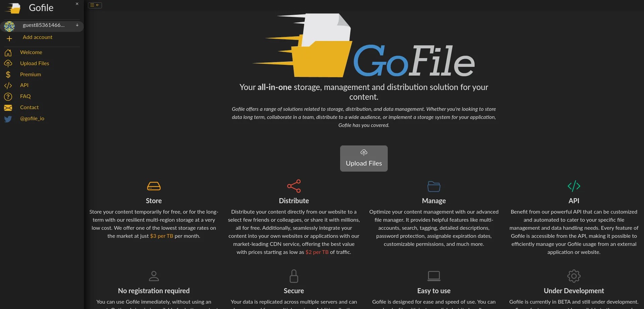Toggle the hamburger menu at top

coord(92,5)
